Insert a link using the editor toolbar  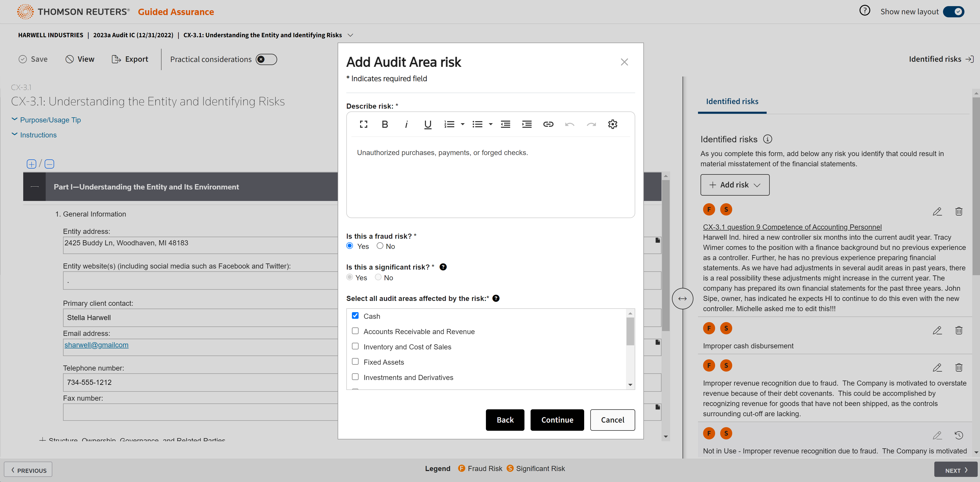tap(548, 124)
